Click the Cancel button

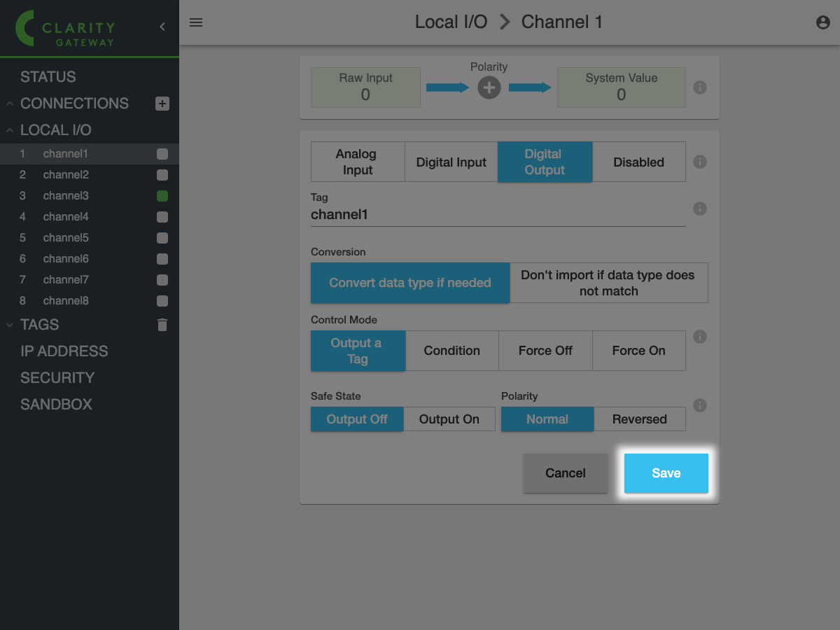[x=565, y=473]
